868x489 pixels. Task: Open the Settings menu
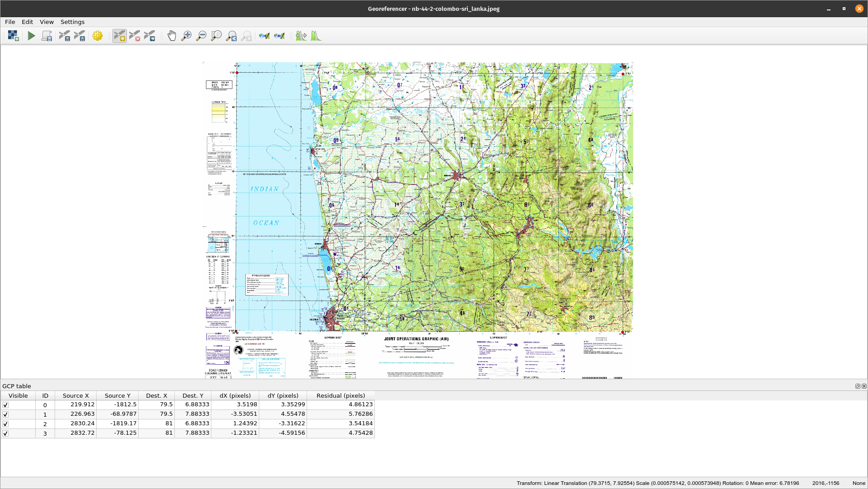click(x=72, y=22)
